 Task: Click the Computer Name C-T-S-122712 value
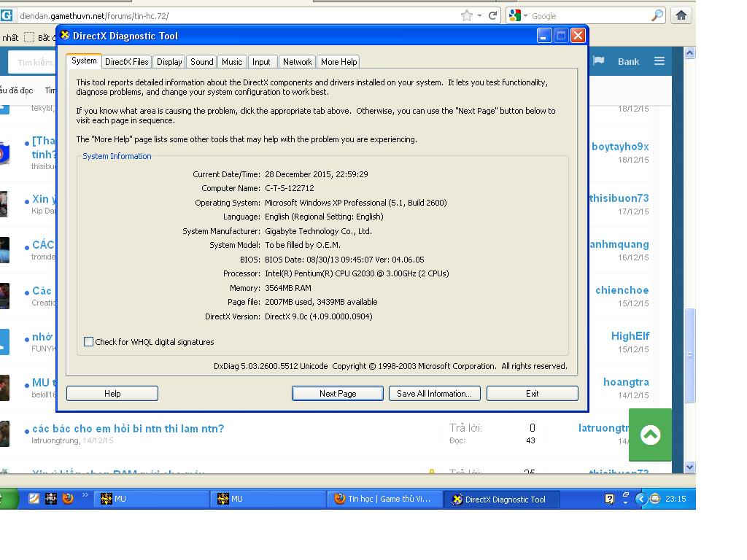pos(289,188)
